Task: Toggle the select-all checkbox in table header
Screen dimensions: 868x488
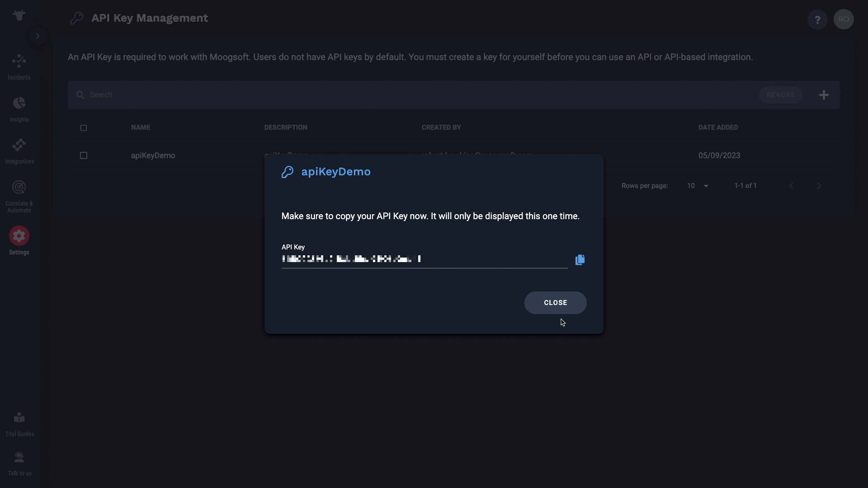Action: point(84,128)
